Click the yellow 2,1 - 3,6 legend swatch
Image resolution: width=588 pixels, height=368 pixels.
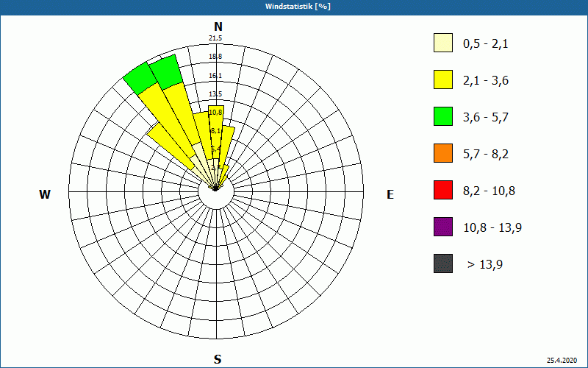pos(443,79)
